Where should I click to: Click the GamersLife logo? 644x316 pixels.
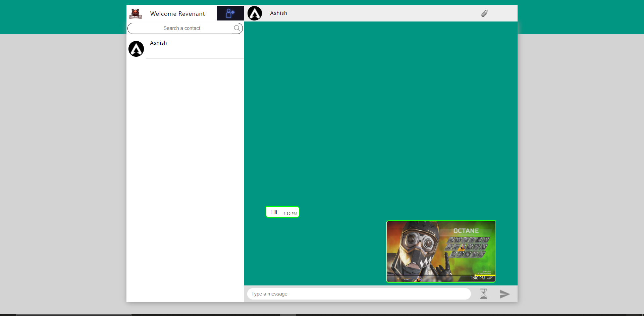pyautogui.click(x=136, y=13)
